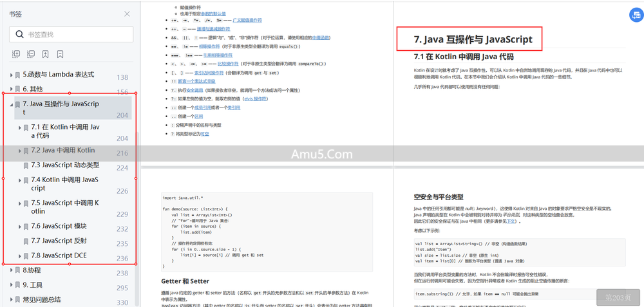Open the elvis 操作符 link
644x307 pixels.
pyautogui.click(x=255, y=99)
